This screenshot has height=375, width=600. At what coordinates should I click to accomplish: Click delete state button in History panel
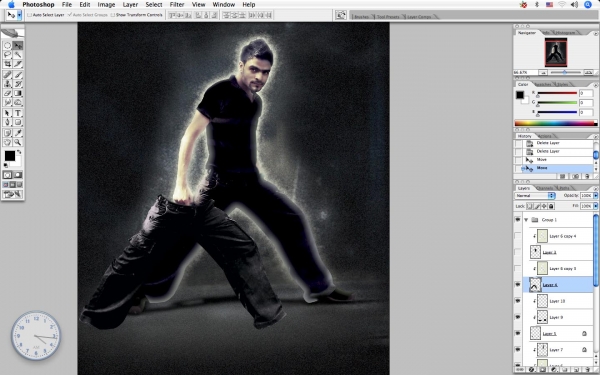click(x=587, y=176)
